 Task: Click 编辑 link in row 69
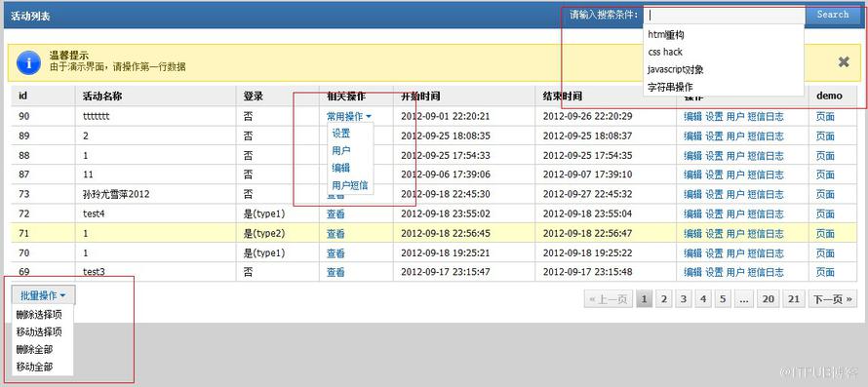(x=693, y=272)
